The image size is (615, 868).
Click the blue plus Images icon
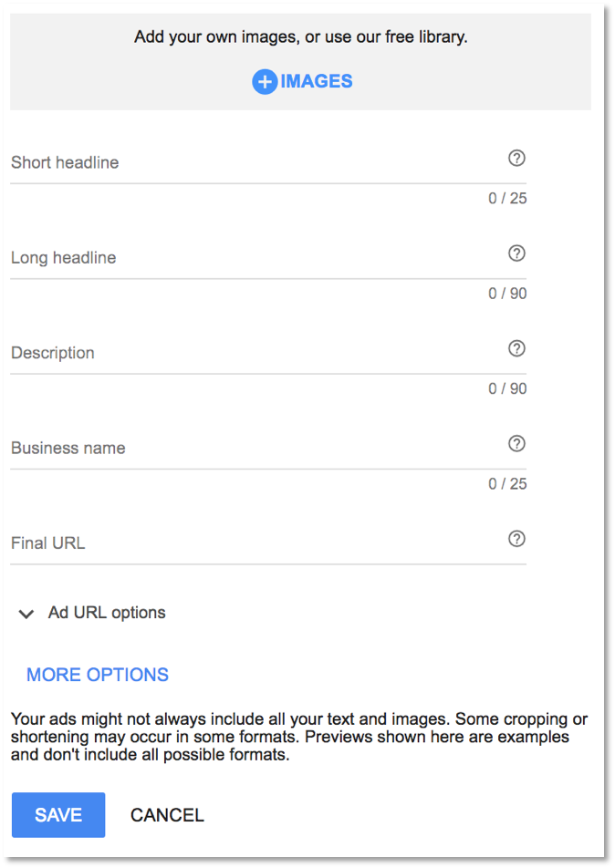tap(265, 82)
